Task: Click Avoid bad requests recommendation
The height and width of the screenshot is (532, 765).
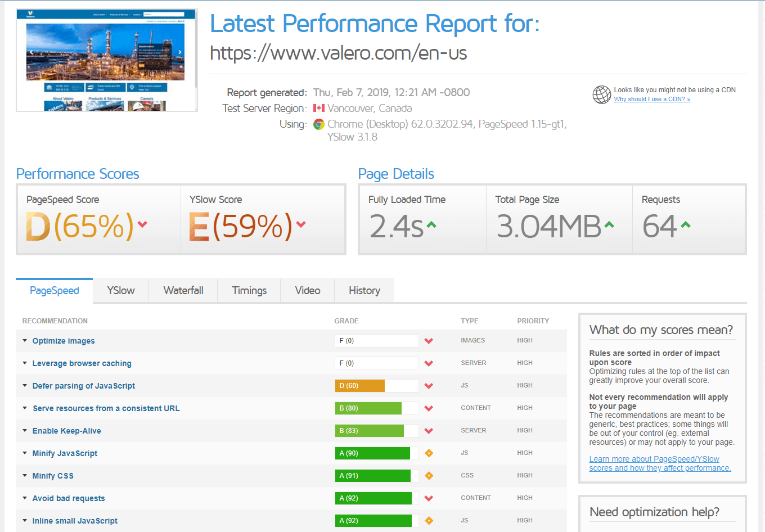Action: [x=69, y=498]
